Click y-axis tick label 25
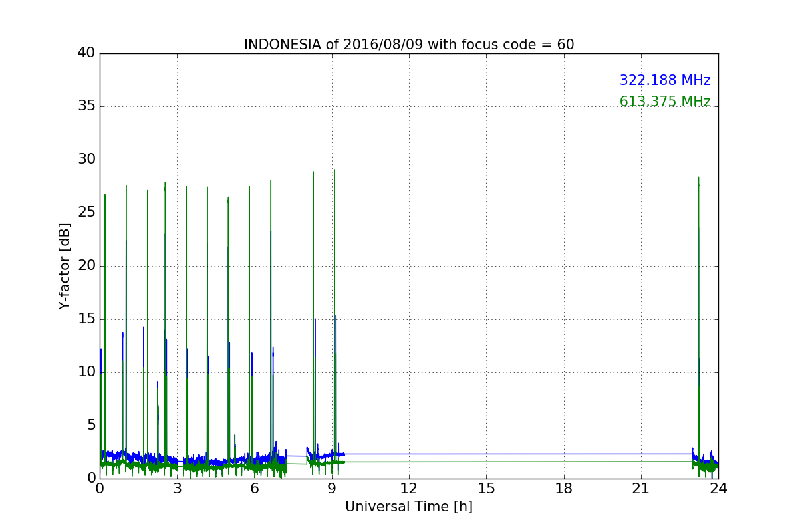 tap(86, 213)
